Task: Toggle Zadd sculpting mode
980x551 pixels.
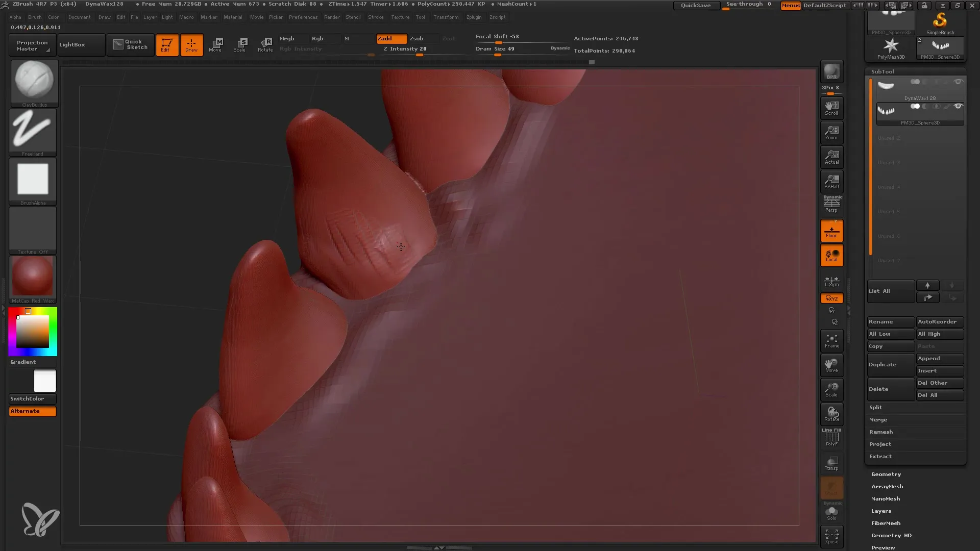Action: (x=390, y=38)
